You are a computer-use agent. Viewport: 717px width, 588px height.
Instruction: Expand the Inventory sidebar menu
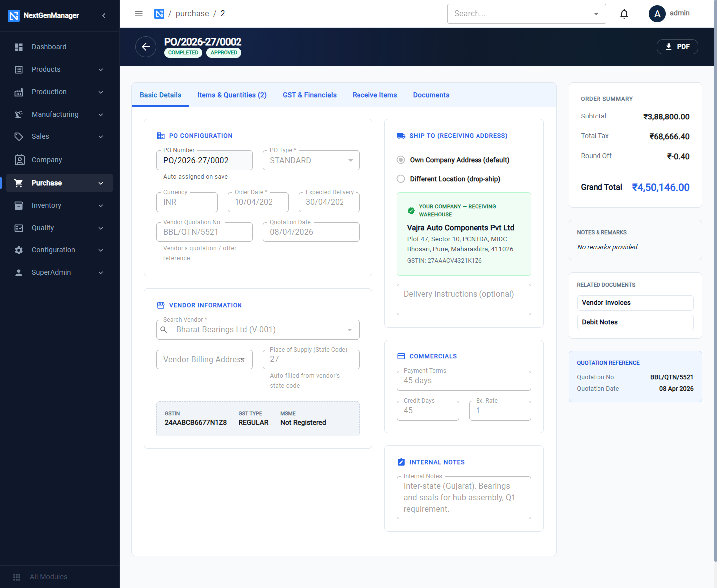pyautogui.click(x=60, y=205)
